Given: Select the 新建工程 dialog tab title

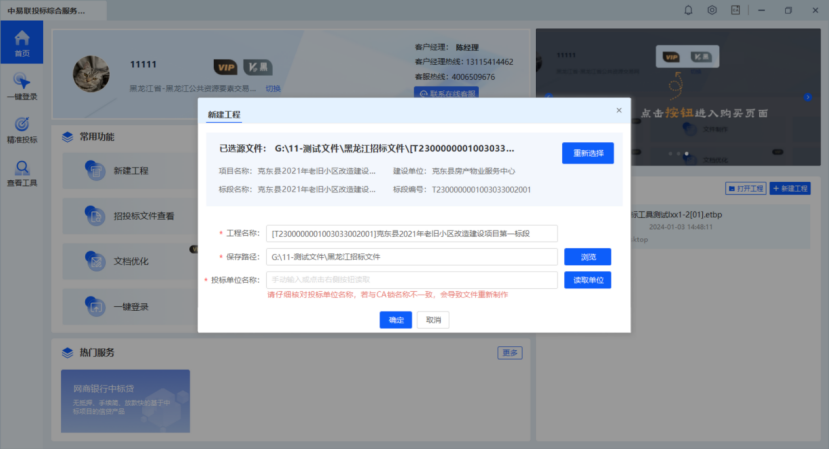Looking at the screenshot, I should 223,116.
